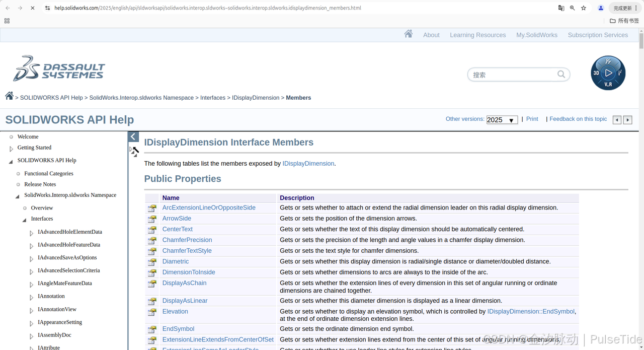Open the IDisplayDimension::EndSymbol link
Viewport: 644px width, 350px height.
pyautogui.click(x=531, y=311)
